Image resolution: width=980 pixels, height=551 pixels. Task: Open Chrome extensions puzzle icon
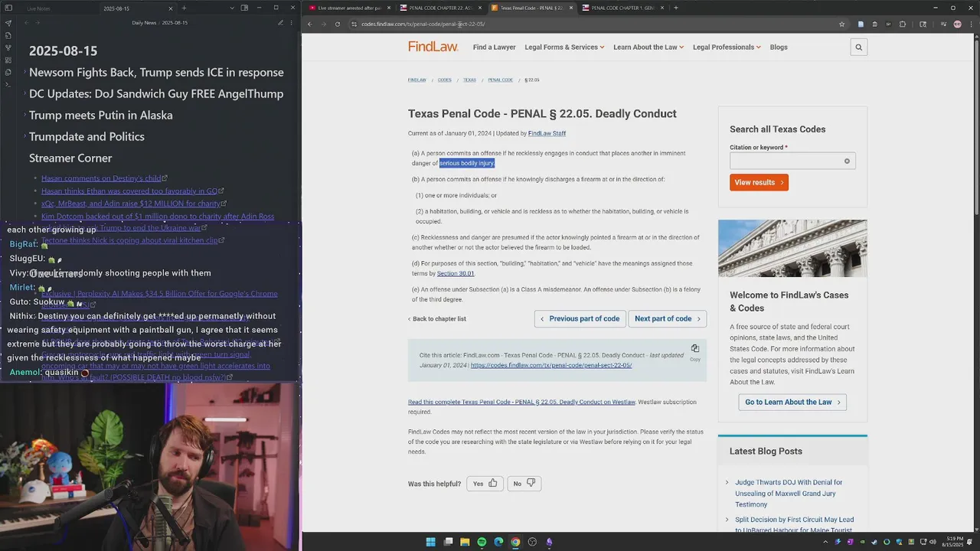click(x=902, y=24)
